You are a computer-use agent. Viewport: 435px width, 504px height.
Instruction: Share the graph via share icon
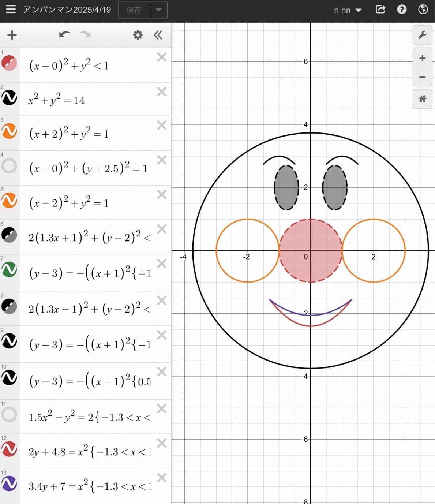[380, 10]
